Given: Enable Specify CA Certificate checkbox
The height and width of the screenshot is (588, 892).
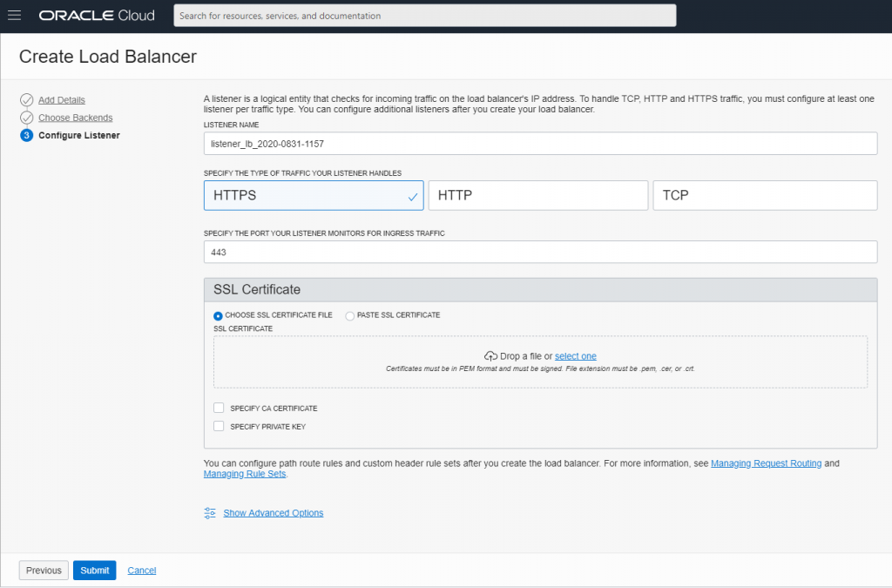Looking at the screenshot, I should tap(219, 408).
